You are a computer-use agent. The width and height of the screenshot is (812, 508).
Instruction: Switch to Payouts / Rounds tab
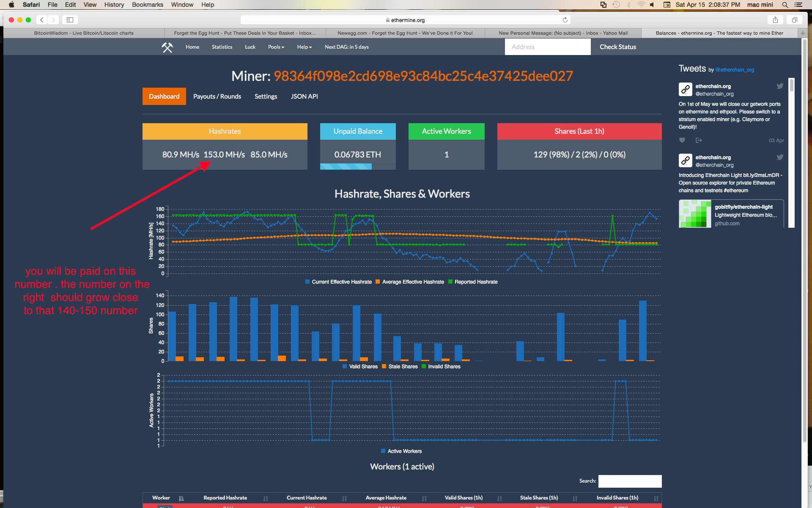[217, 97]
